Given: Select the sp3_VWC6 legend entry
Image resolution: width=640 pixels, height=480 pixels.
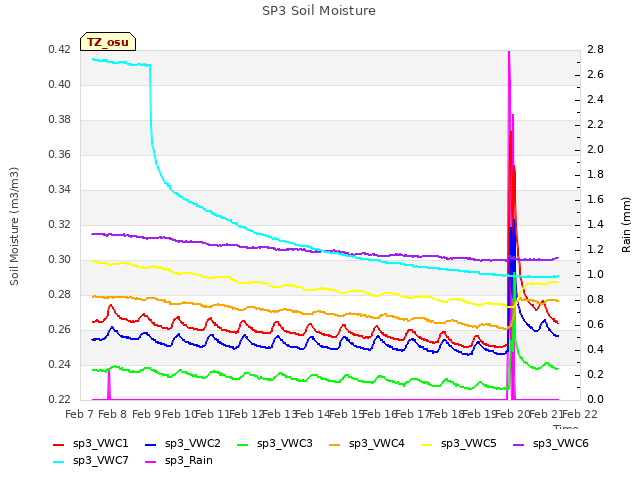Looking at the screenshot, I should pos(551,444).
